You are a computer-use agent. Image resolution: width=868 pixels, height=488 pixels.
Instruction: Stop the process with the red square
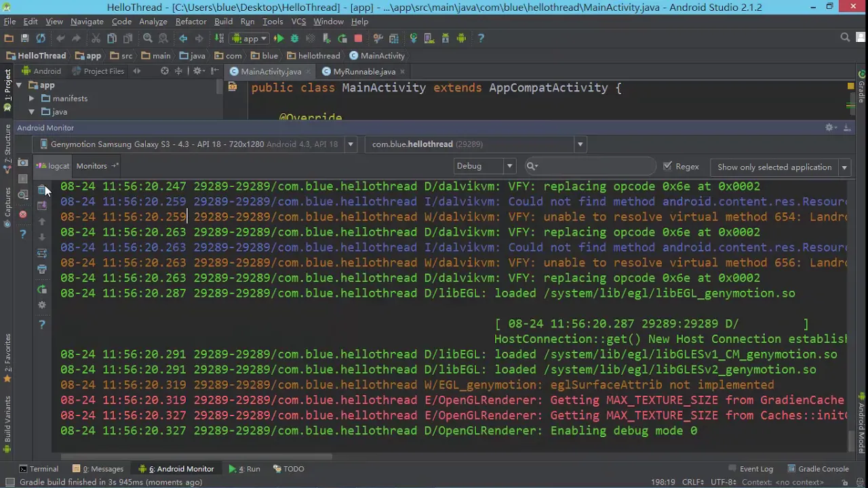[358, 39]
